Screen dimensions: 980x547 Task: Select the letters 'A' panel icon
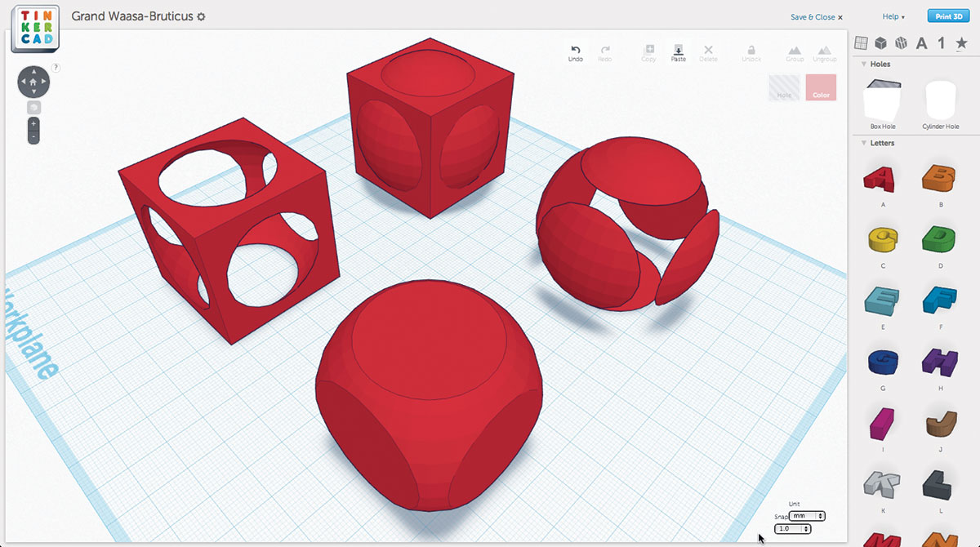click(x=921, y=43)
